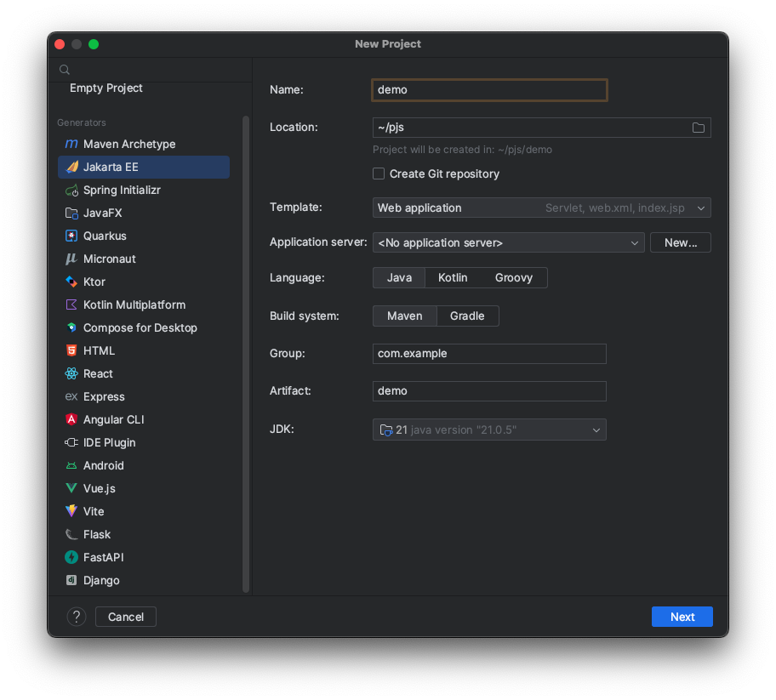Select the Spring Initializr generator icon
This screenshot has width=776, height=700.
tap(72, 191)
